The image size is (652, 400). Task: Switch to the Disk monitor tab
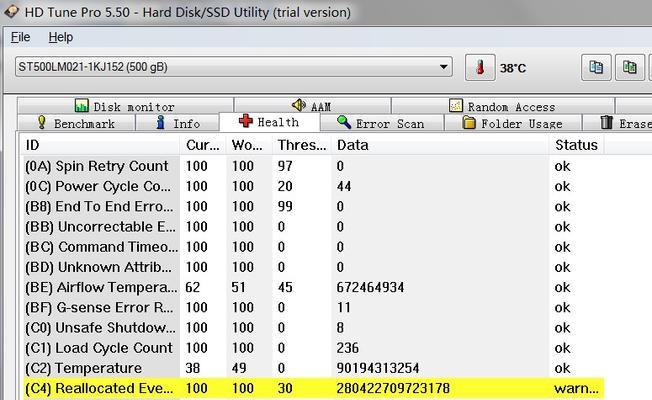pyautogui.click(x=125, y=106)
